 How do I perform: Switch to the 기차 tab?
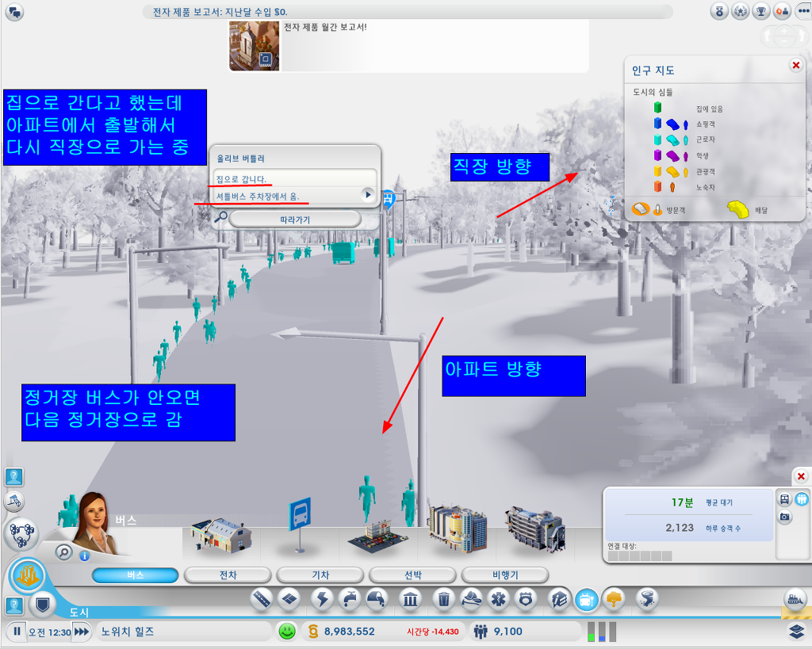pyautogui.click(x=320, y=575)
